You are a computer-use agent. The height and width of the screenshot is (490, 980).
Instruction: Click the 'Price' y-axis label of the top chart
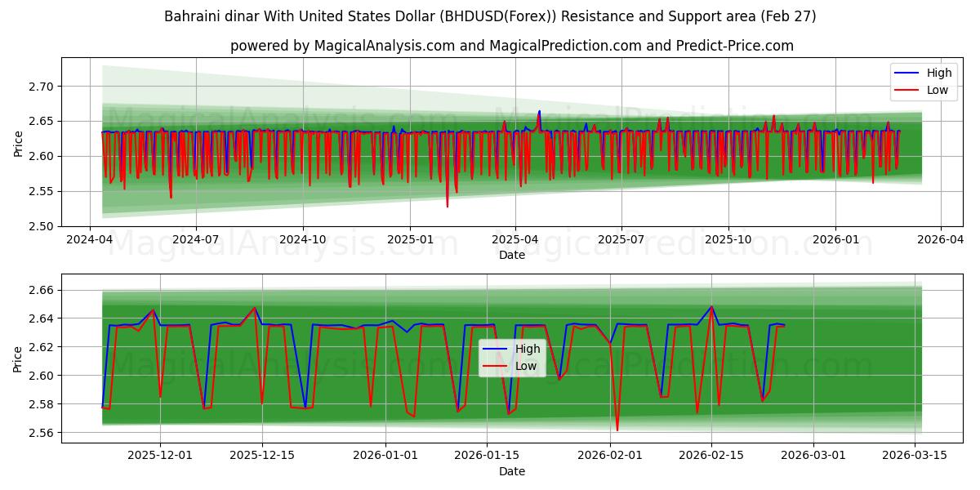pyautogui.click(x=19, y=142)
